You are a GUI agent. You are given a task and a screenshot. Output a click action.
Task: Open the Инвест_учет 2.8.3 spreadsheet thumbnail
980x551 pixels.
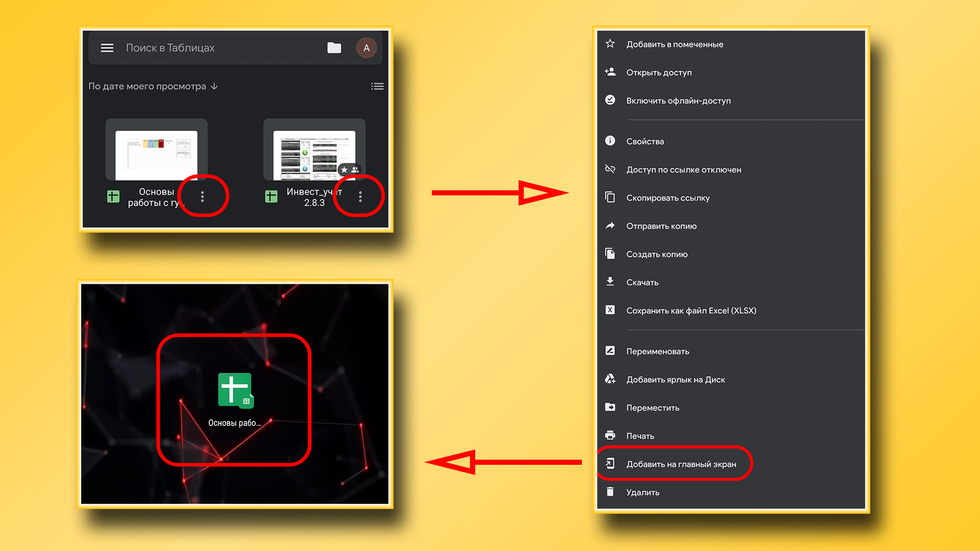click(314, 149)
